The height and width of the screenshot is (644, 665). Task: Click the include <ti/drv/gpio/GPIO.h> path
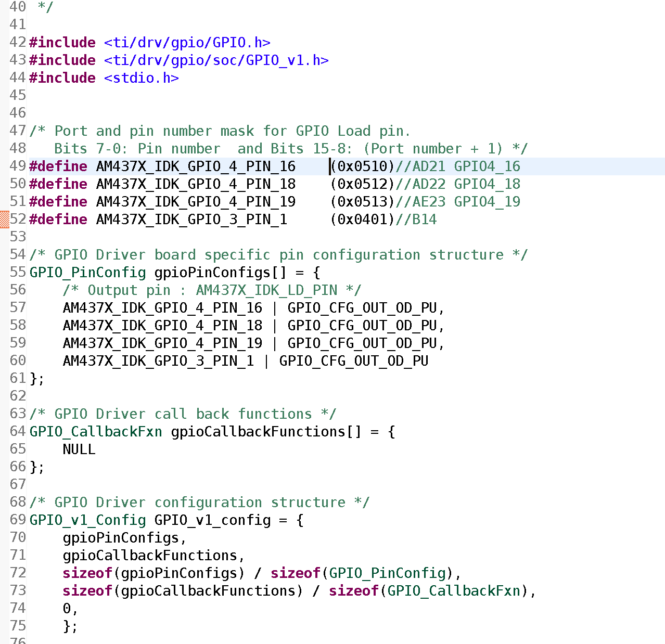pos(187,43)
